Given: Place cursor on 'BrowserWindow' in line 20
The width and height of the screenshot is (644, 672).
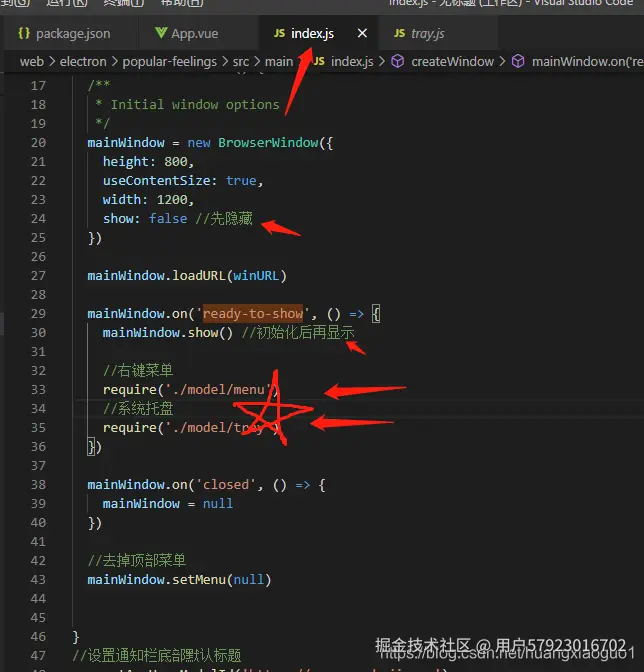Looking at the screenshot, I should click(x=268, y=143).
